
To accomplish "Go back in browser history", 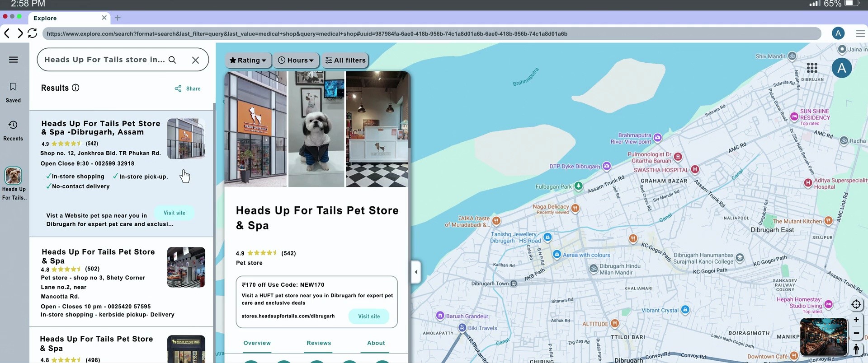I will 7,33.
